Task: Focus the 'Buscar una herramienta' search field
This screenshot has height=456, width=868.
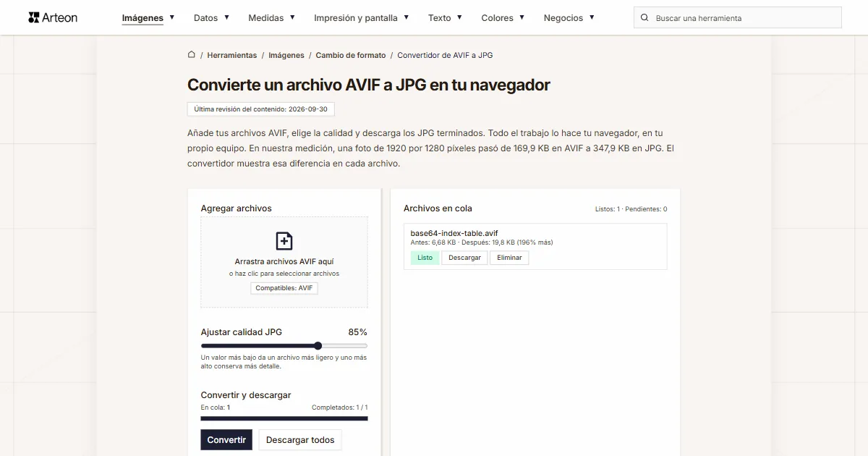Action: (x=738, y=17)
